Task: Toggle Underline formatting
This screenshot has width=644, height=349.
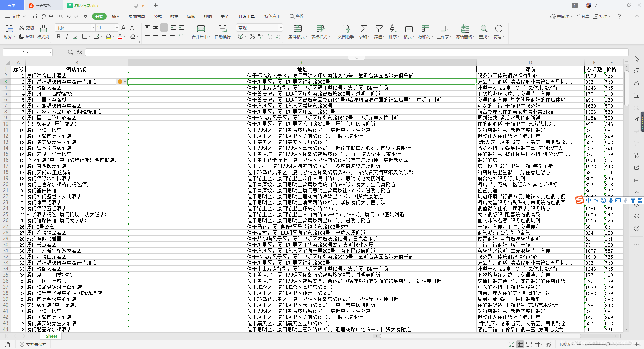Action: [x=75, y=36]
